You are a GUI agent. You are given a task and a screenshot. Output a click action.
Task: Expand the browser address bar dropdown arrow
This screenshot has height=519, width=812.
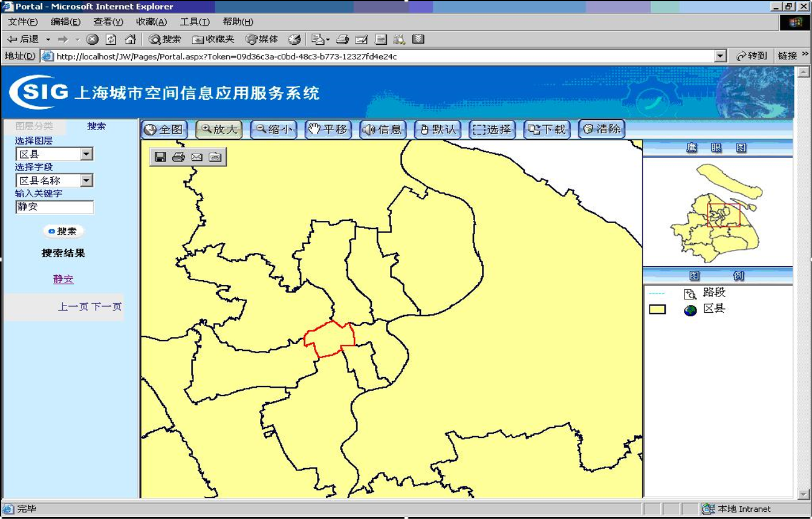(719, 56)
